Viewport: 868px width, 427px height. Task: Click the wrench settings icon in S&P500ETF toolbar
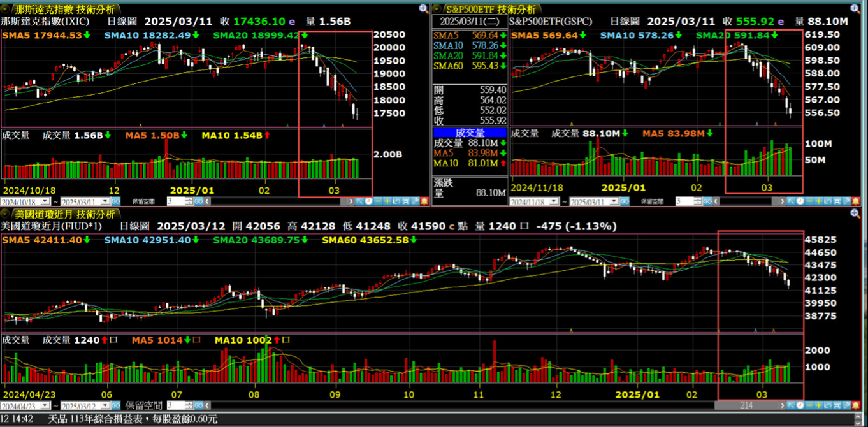tap(846, 201)
